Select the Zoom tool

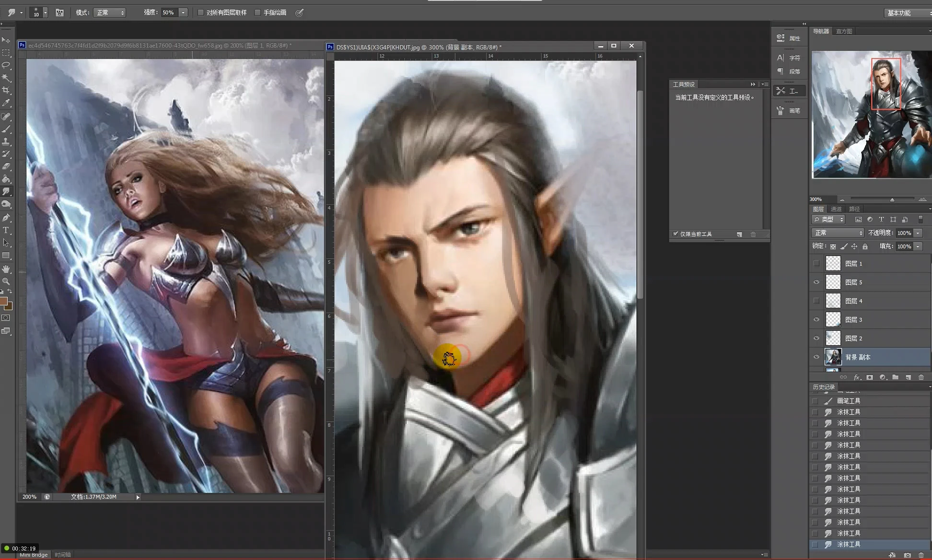tap(6, 281)
